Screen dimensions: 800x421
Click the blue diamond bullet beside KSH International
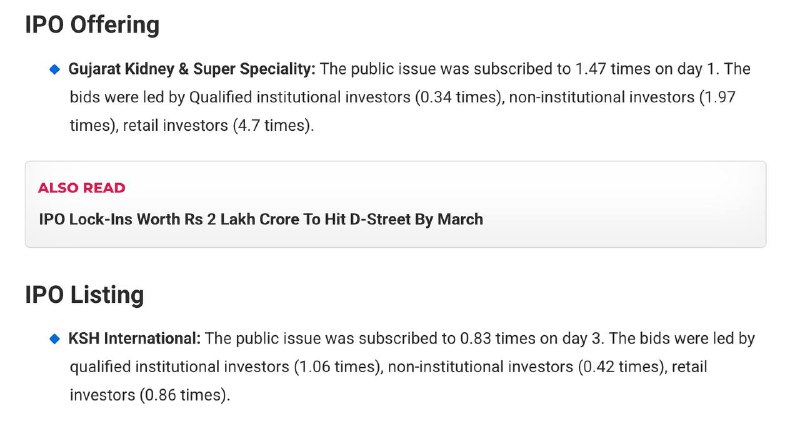click(55, 339)
